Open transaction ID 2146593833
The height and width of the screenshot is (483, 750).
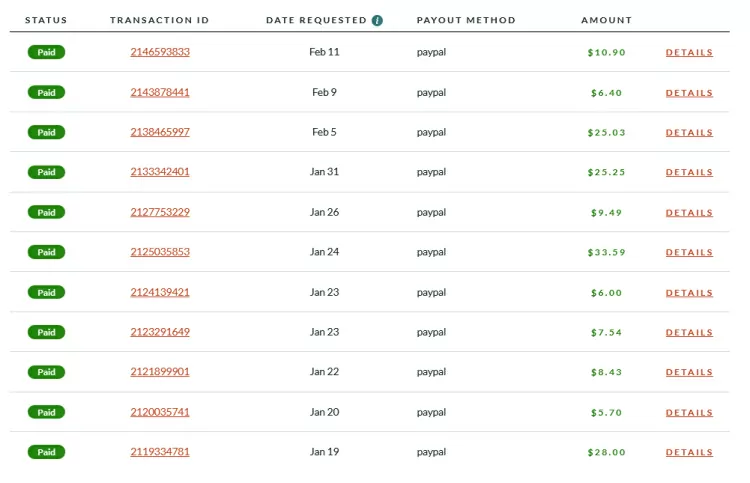[160, 52]
